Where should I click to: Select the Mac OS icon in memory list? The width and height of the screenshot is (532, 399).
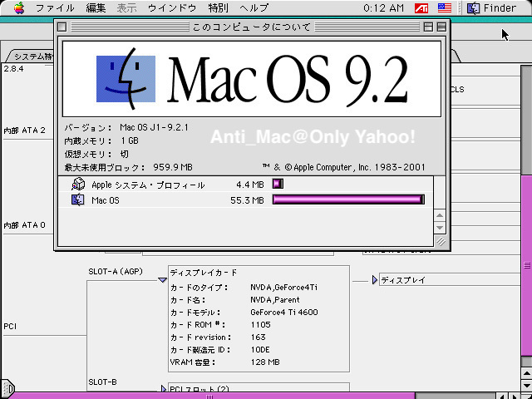77,199
